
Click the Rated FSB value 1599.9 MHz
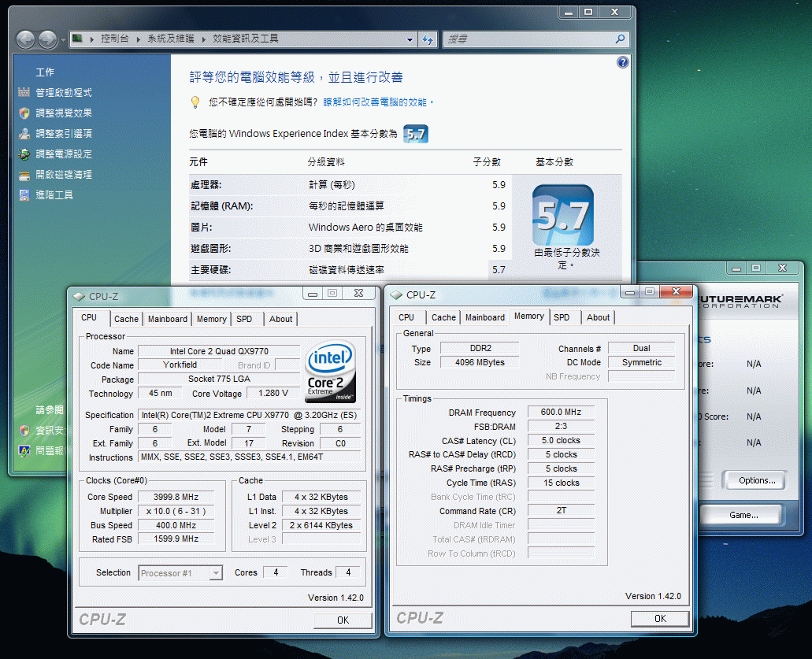click(x=176, y=539)
